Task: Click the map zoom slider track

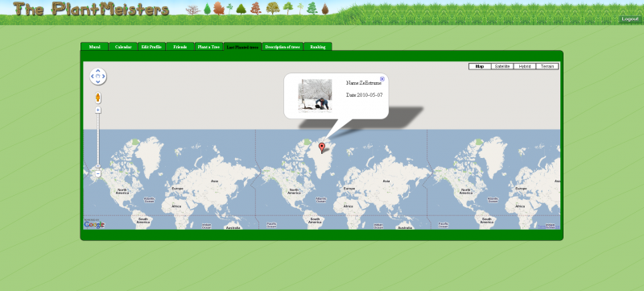Action: 98,142
